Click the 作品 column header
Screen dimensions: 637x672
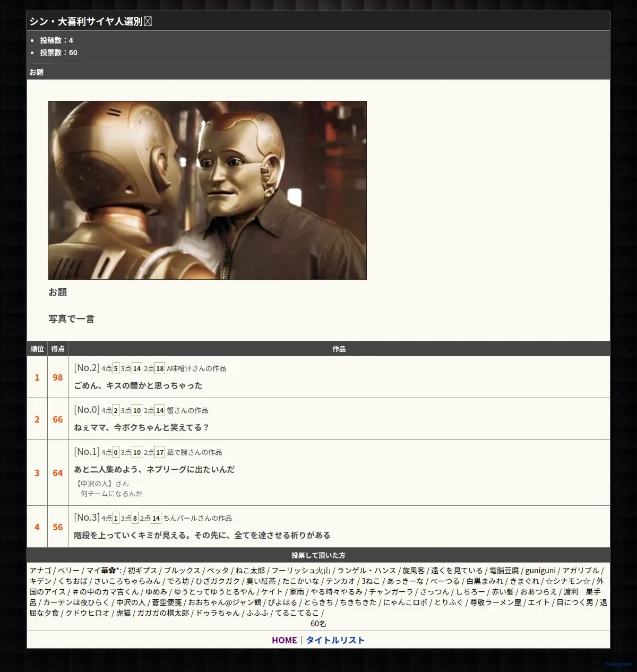[339, 349]
